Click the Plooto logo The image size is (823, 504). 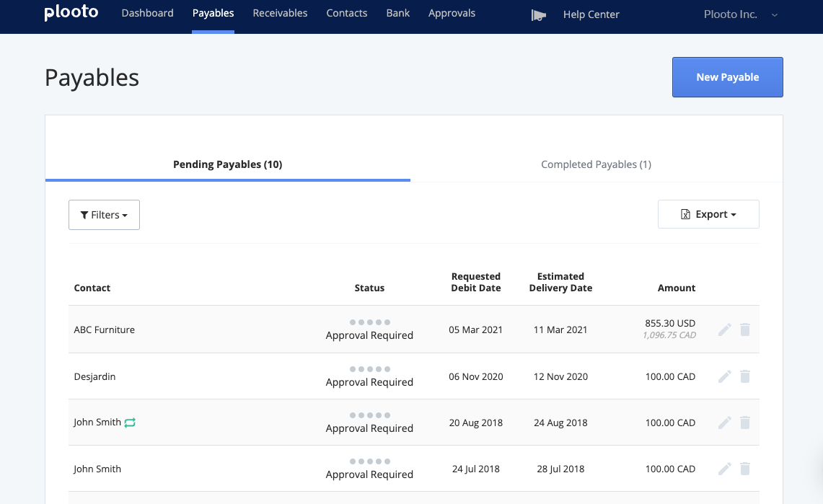[71, 13]
